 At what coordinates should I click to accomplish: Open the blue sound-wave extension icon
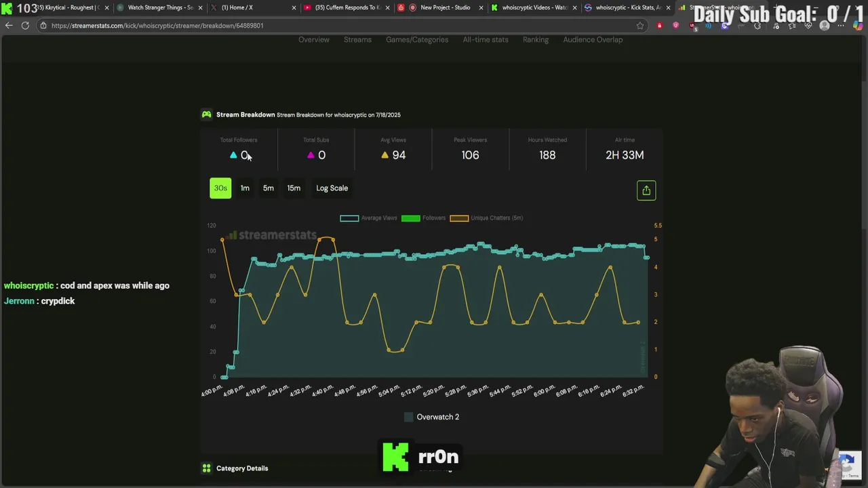pos(708,26)
